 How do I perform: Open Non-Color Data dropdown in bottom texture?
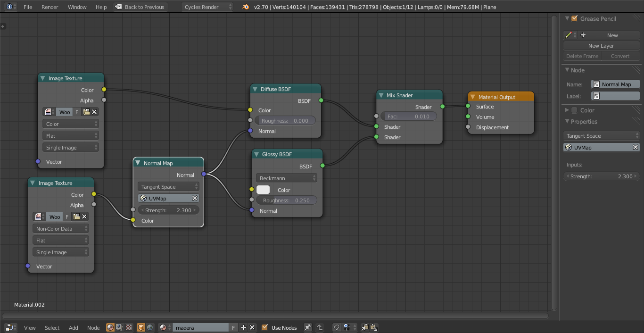click(x=61, y=229)
